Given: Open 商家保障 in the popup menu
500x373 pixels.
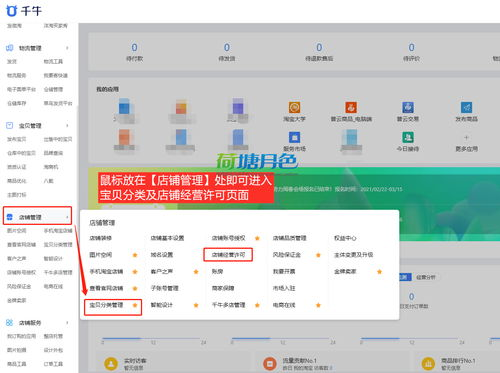Looking at the screenshot, I should coord(223,288).
